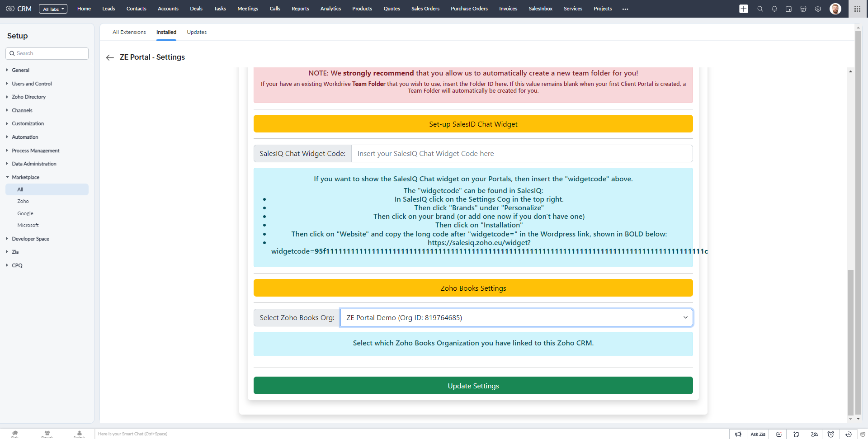
Task: Open the Zoho apps grid icon
Action: [x=857, y=9]
